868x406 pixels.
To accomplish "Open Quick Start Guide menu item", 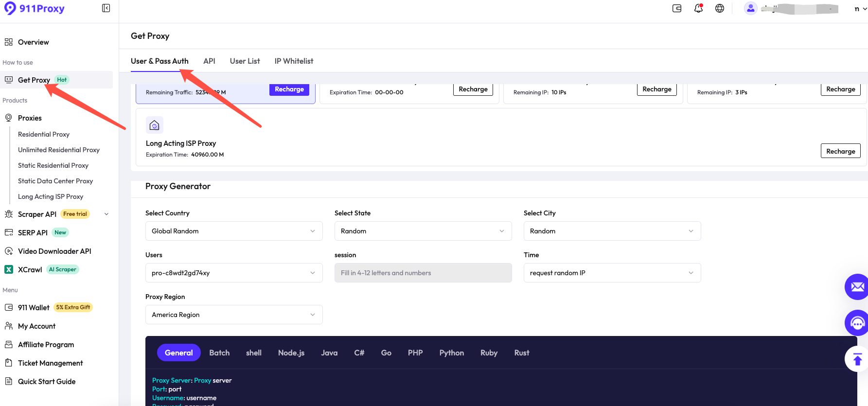I will 47,381.
